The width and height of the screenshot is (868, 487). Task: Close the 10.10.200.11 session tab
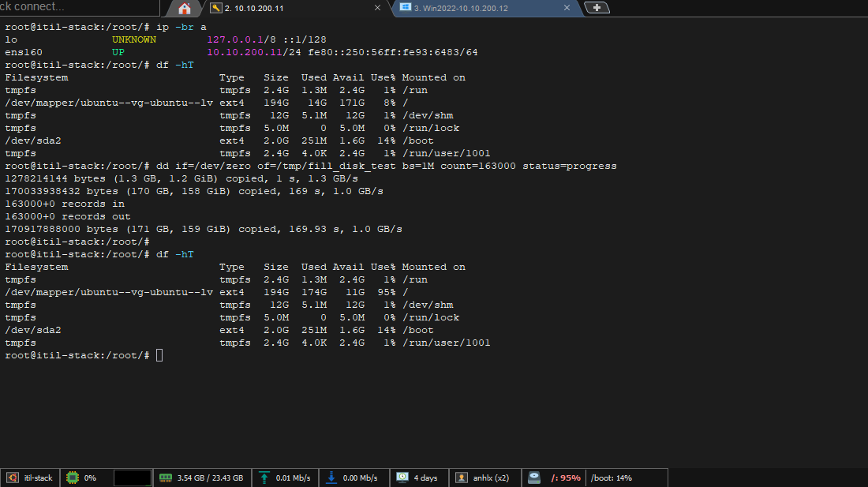click(377, 8)
